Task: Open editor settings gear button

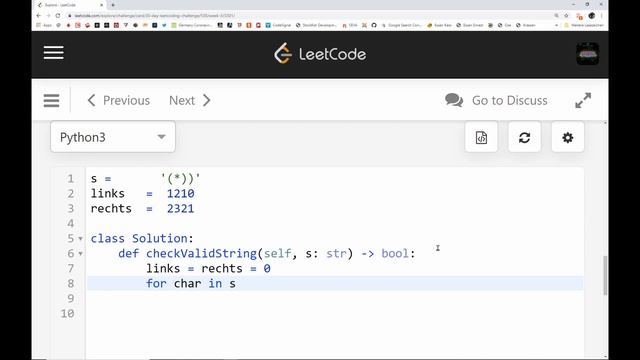Action: point(568,137)
